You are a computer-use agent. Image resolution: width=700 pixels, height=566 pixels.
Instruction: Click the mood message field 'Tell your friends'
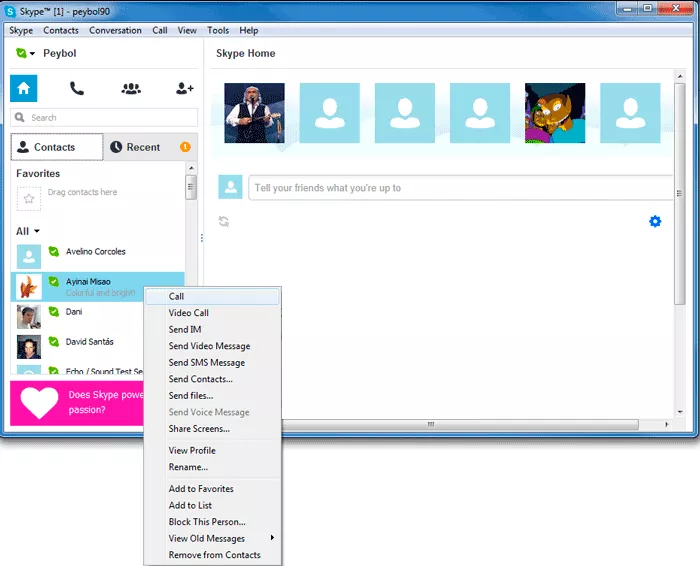[460, 188]
